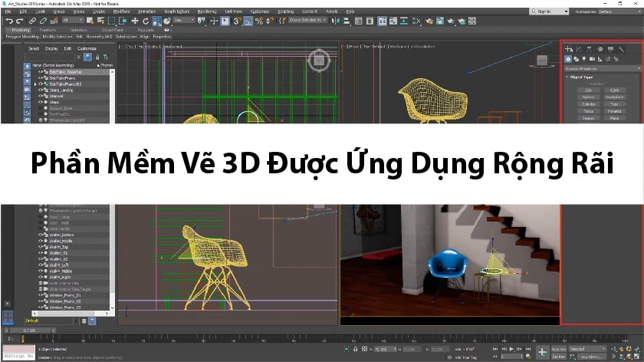Toggle Auto Key animation mode

tap(559, 349)
